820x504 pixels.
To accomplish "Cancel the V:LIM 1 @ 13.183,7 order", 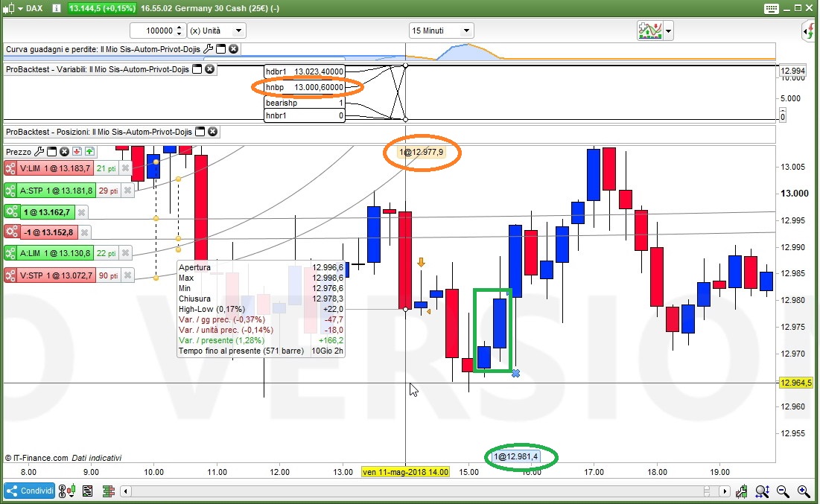I will tap(125, 168).
